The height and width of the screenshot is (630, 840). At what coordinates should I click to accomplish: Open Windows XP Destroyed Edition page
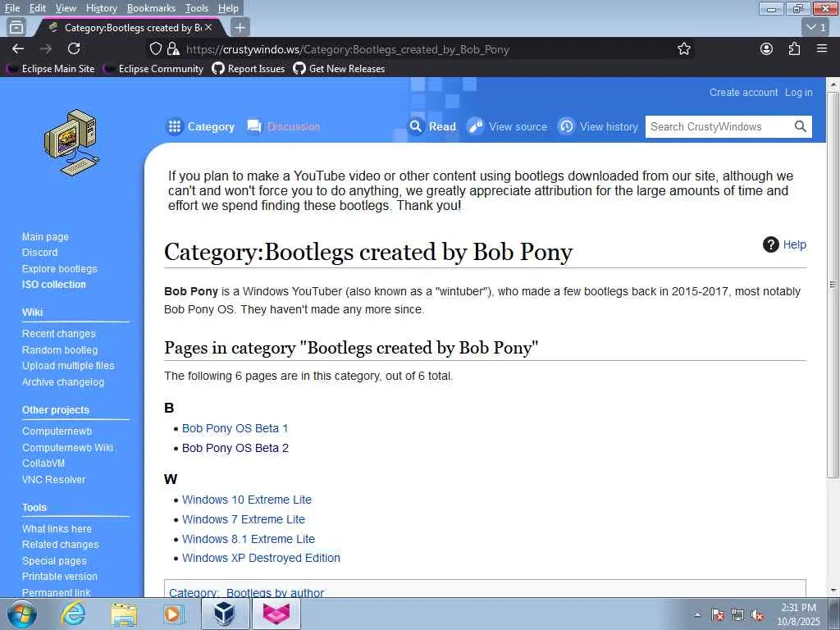261,558
